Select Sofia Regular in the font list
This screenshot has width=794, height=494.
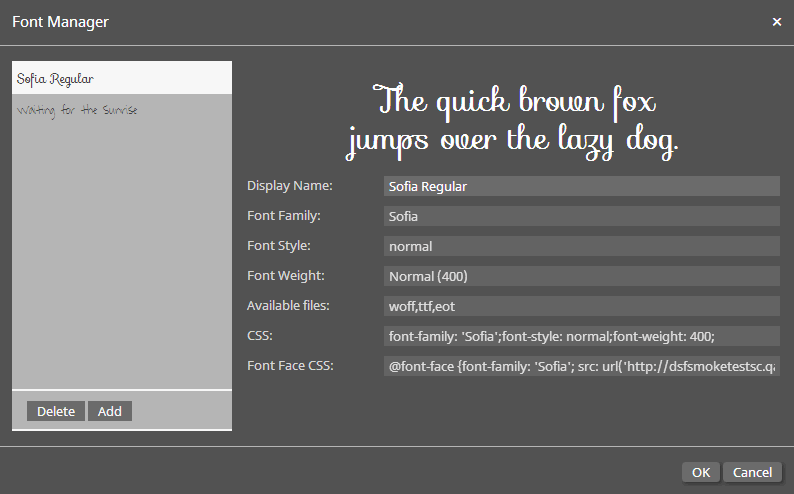[120, 78]
